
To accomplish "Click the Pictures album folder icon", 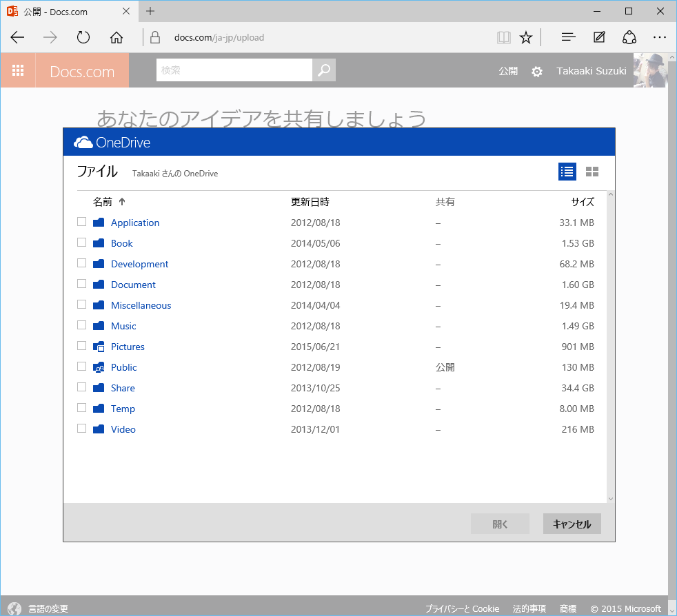I will pos(99,347).
